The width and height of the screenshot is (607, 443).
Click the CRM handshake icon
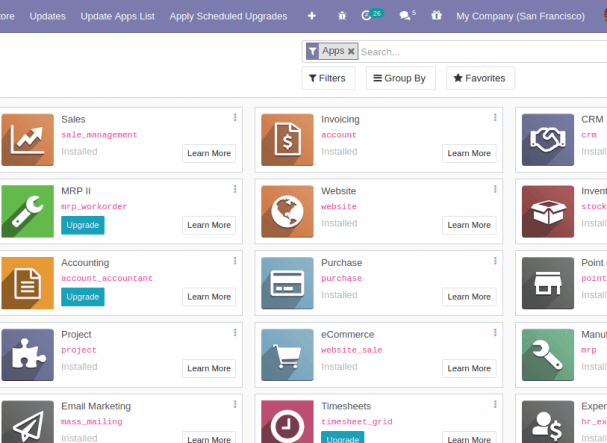[x=548, y=140]
